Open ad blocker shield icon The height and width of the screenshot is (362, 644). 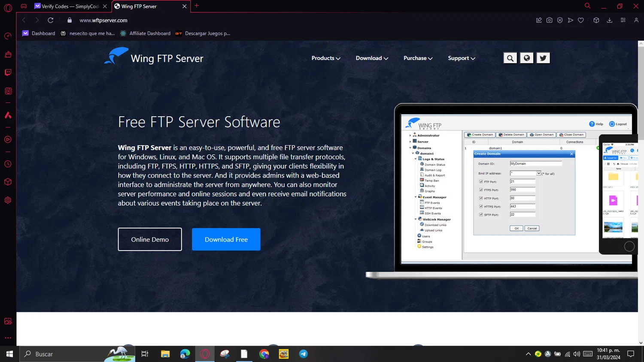pos(560,20)
